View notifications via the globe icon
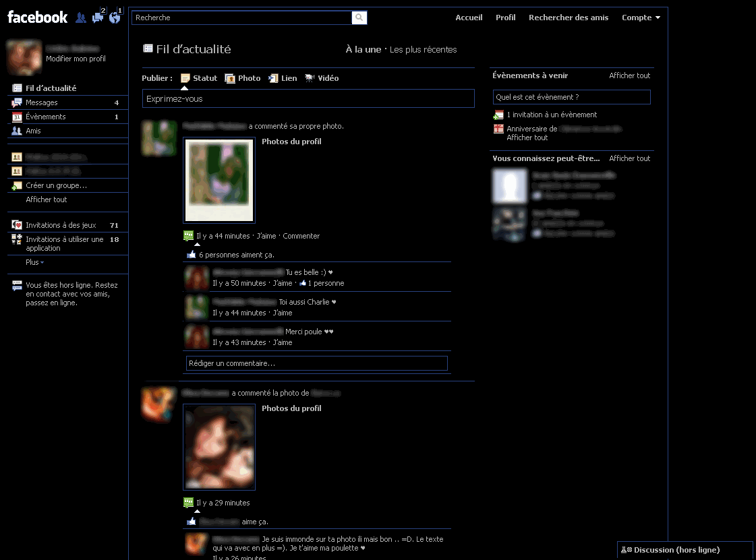 click(115, 18)
